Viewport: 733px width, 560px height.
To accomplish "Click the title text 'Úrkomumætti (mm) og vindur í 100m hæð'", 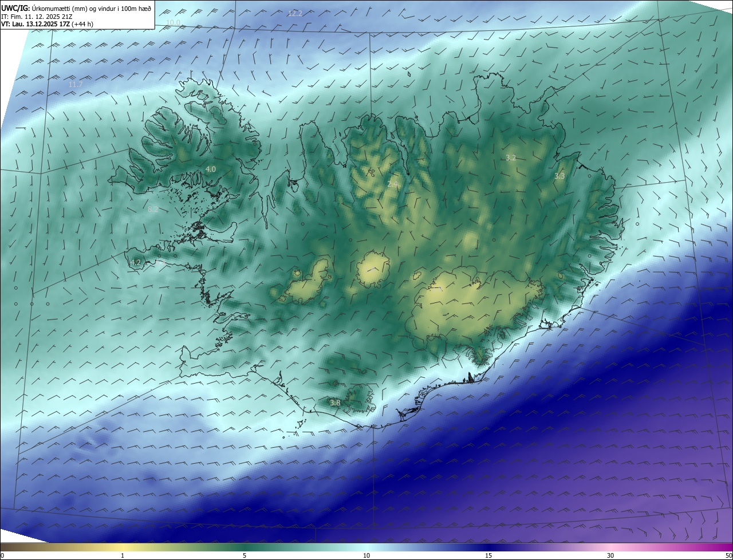I will (x=92, y=8).
